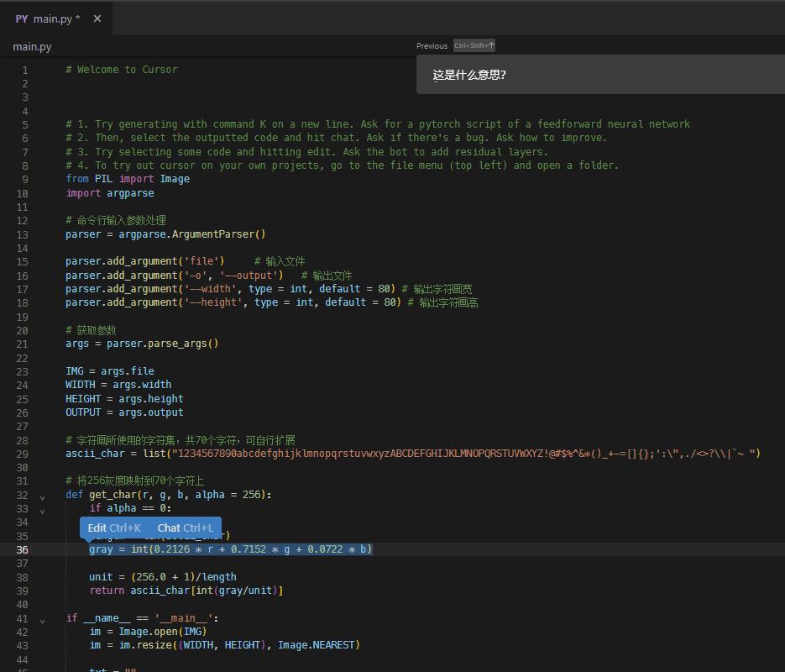This screenshot has height=672, width=785.
Task: Switch to the main.py * tab
Action: pyautogui.click(x=57, y=18)
